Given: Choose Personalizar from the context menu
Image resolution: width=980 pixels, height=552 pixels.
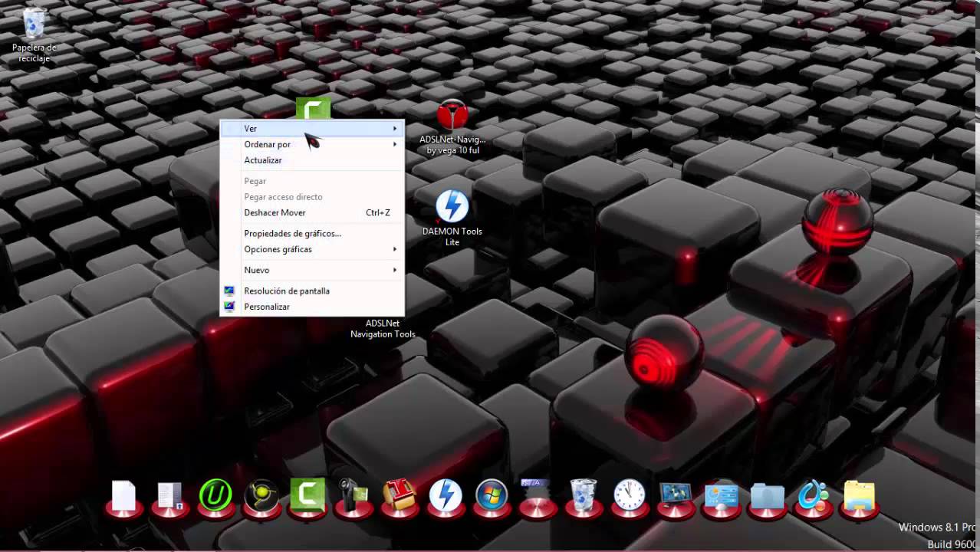Looking at the screenshot, I should [x=312, y=307].
